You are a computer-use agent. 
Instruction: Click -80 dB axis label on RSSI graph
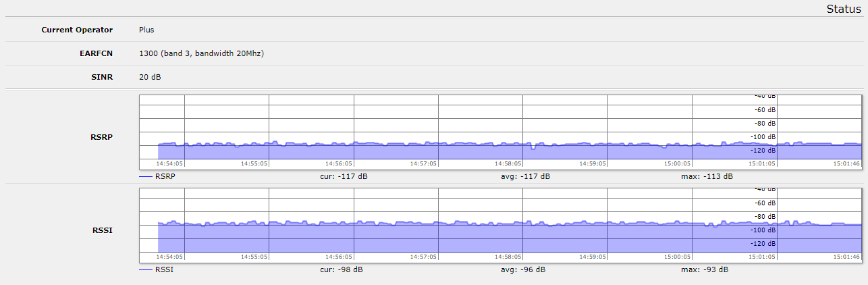765,217
